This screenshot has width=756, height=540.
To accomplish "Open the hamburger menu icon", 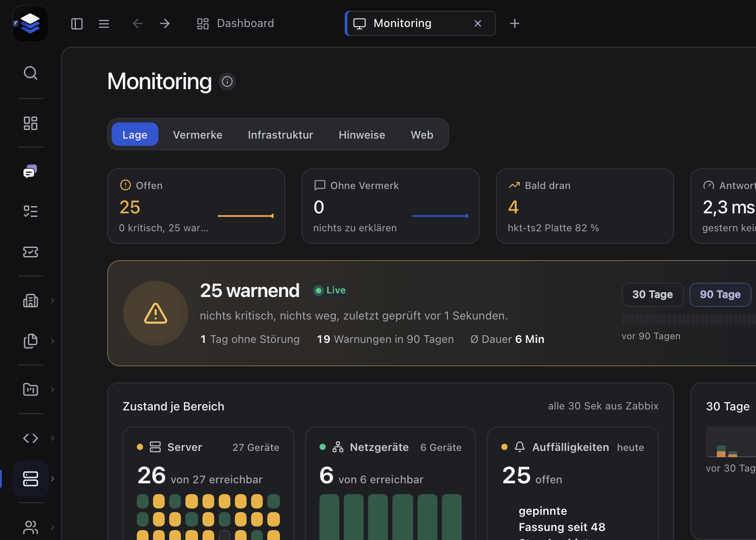I will 104,24.
